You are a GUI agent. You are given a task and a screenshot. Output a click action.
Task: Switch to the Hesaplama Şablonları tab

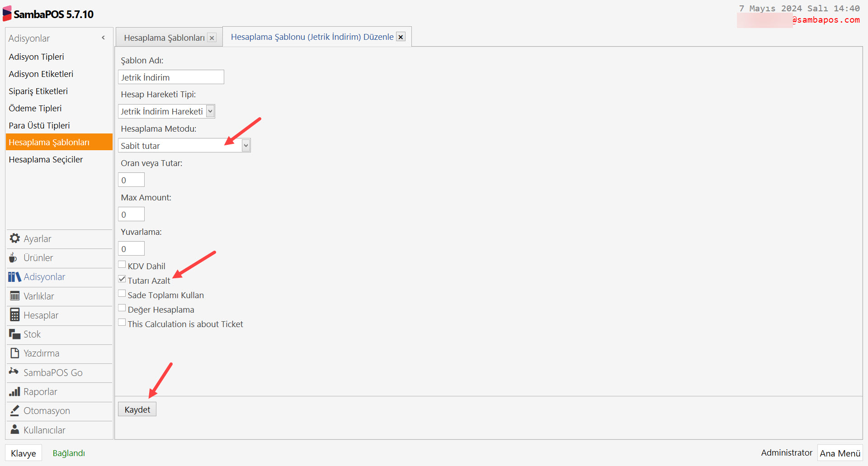click(164, 38)
